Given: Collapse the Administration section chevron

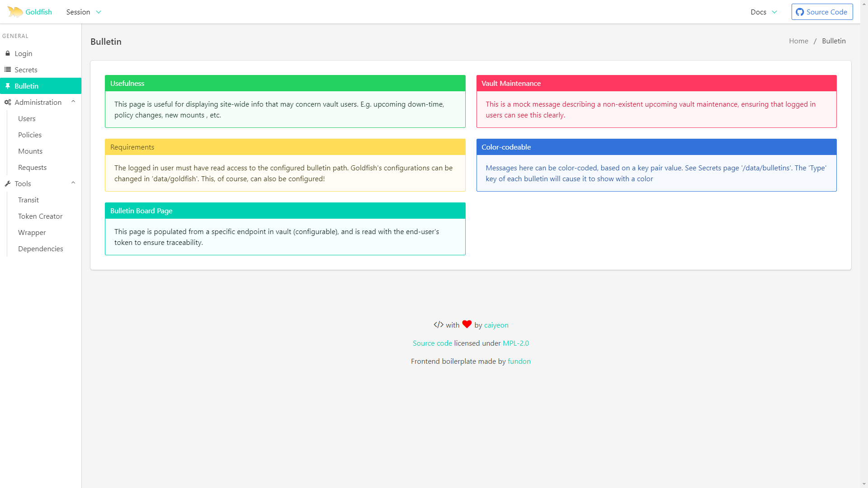Looking at the screenshot, I should pyautogui.click(x=73, y=102).
